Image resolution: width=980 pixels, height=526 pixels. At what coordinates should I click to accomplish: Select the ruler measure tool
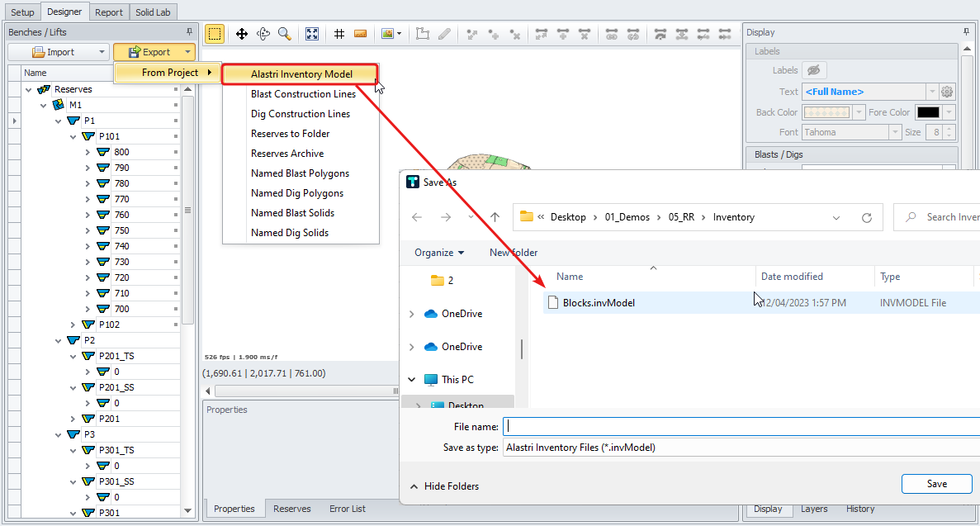coord(360,34)
